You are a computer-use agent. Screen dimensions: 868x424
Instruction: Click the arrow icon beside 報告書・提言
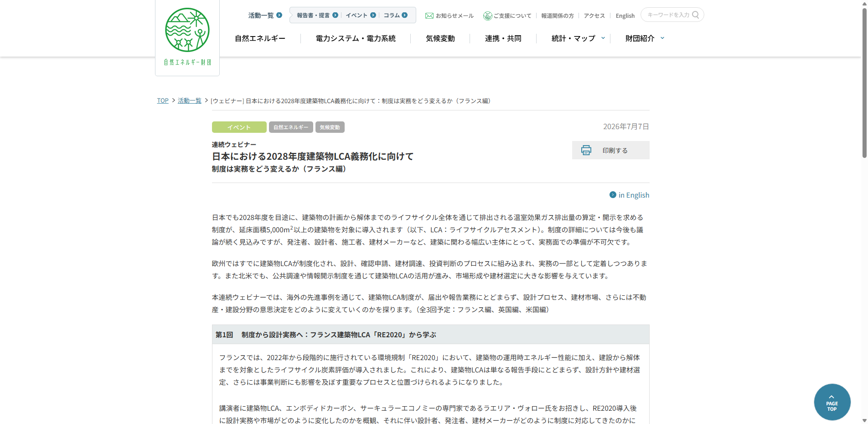click(336, 15)
